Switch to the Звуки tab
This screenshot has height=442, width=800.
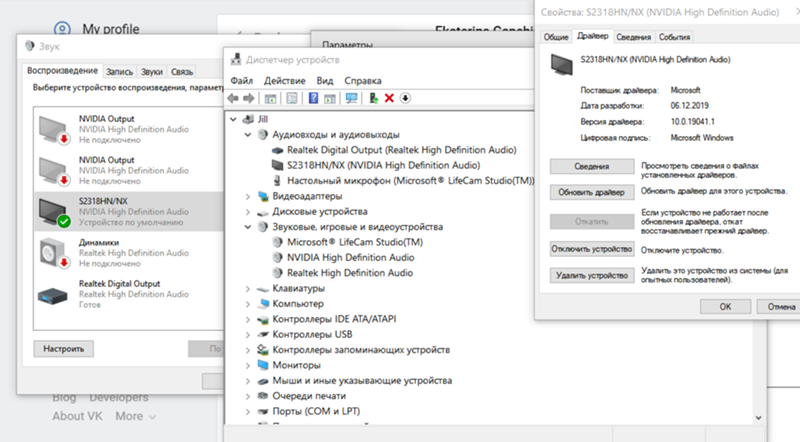click(152, 72)
